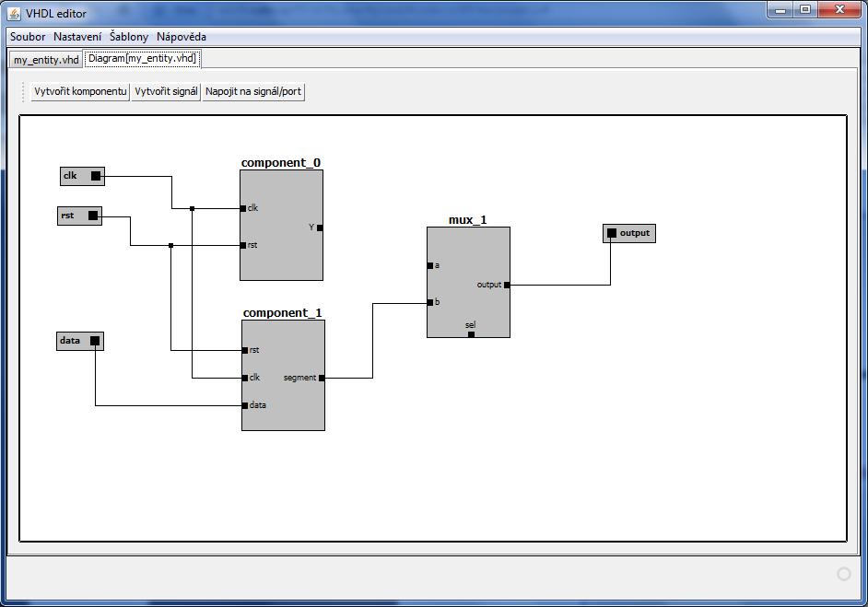868x607 pixels.
Task: Open the Soubor menu
Action: (x=28, y=37)
